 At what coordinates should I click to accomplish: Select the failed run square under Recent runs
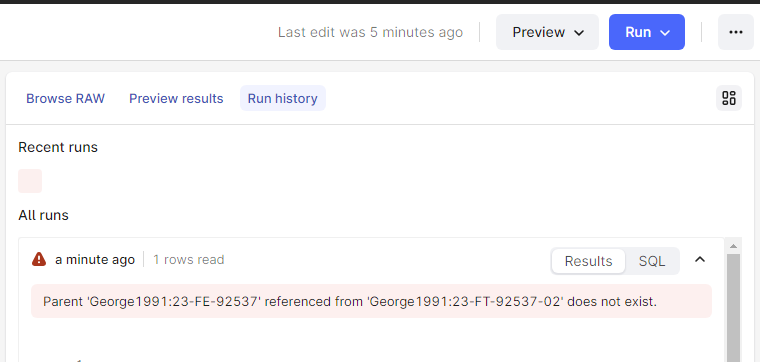coord(30,181)
